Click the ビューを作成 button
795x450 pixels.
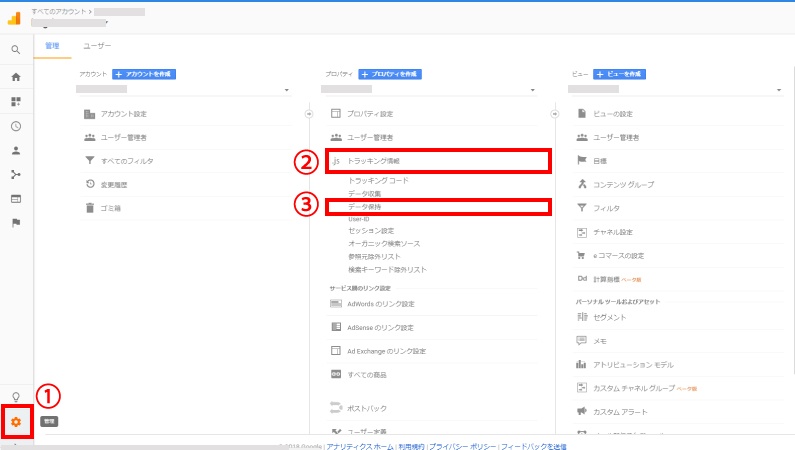coord(619,74)
